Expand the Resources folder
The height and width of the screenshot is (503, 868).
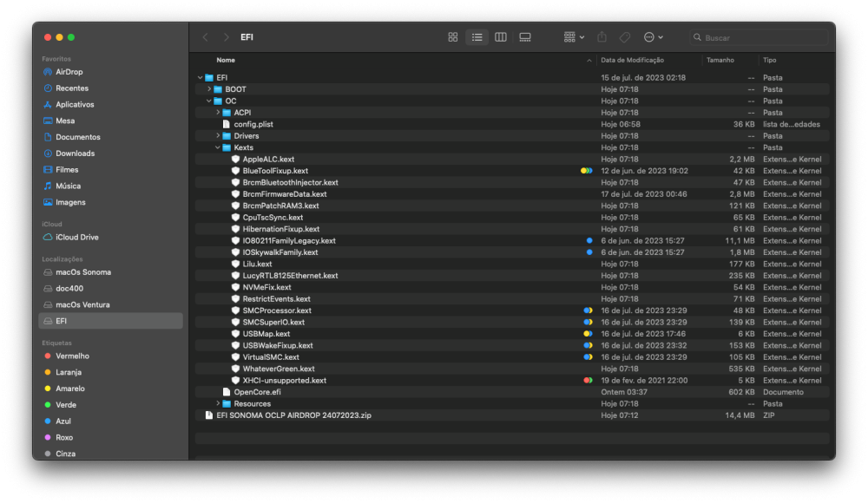218,403
